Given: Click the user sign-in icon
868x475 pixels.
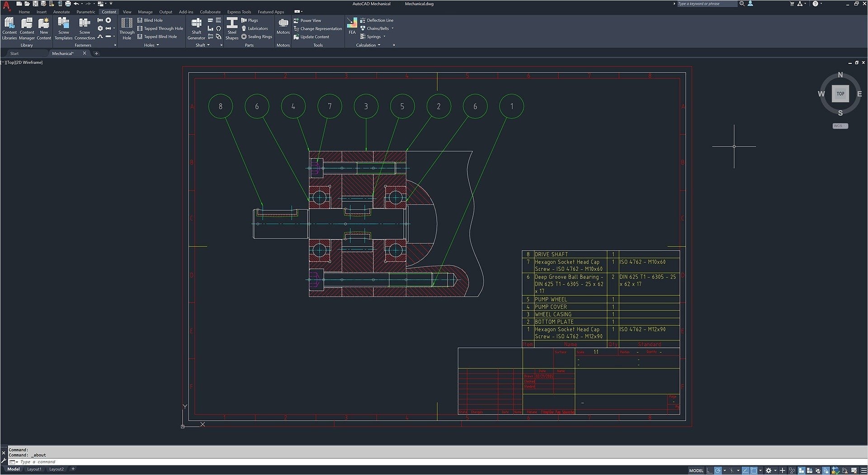Looking at the screenshot, I should tap(750, 4).
